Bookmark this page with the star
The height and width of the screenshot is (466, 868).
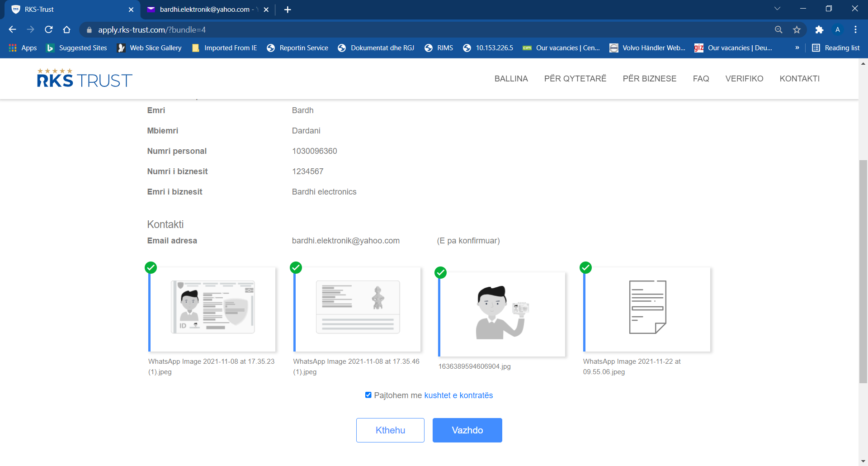[797, 29]
